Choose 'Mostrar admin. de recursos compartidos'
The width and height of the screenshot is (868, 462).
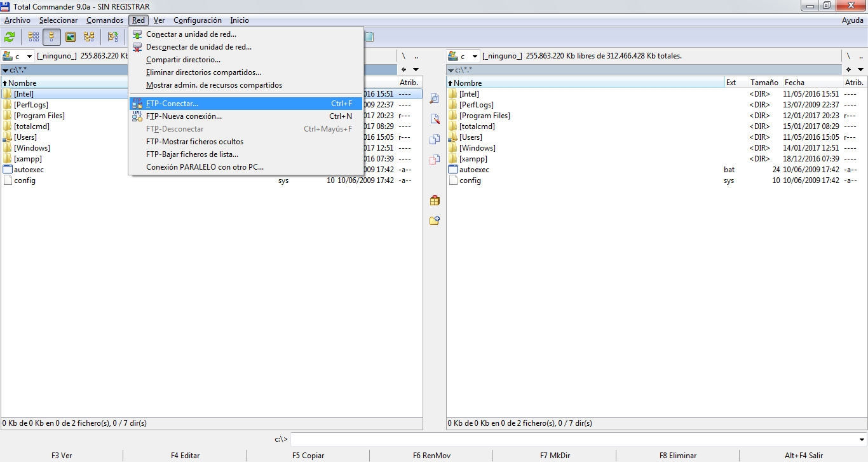point(246,85)
